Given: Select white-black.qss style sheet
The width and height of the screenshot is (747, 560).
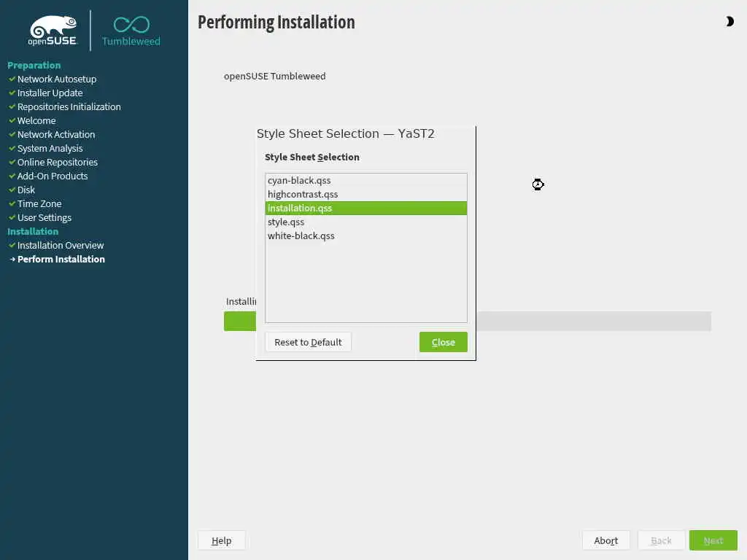Looking at the screenshot, I should pyautogui.click(x=366, y=236).
